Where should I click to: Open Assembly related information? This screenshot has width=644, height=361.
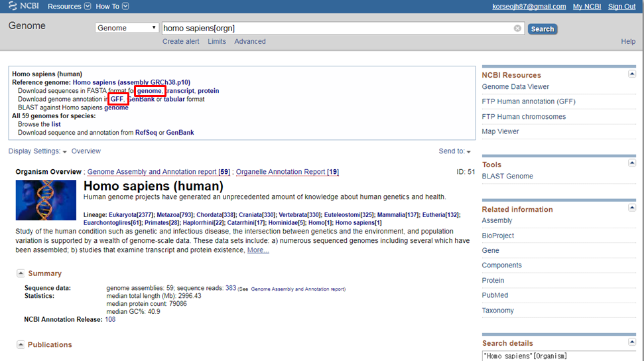497,221
